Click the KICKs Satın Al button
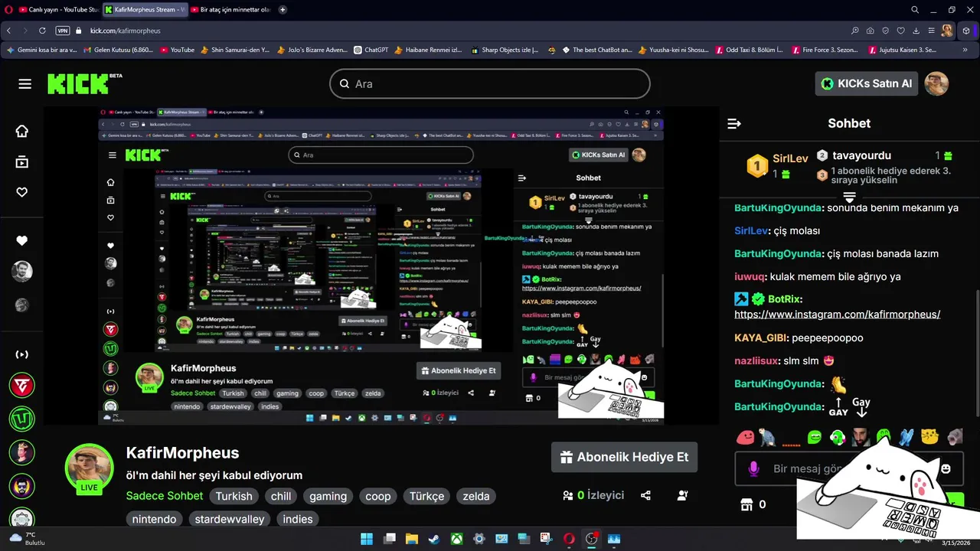This screenshot has height=551, width=980. coord(867,83)
